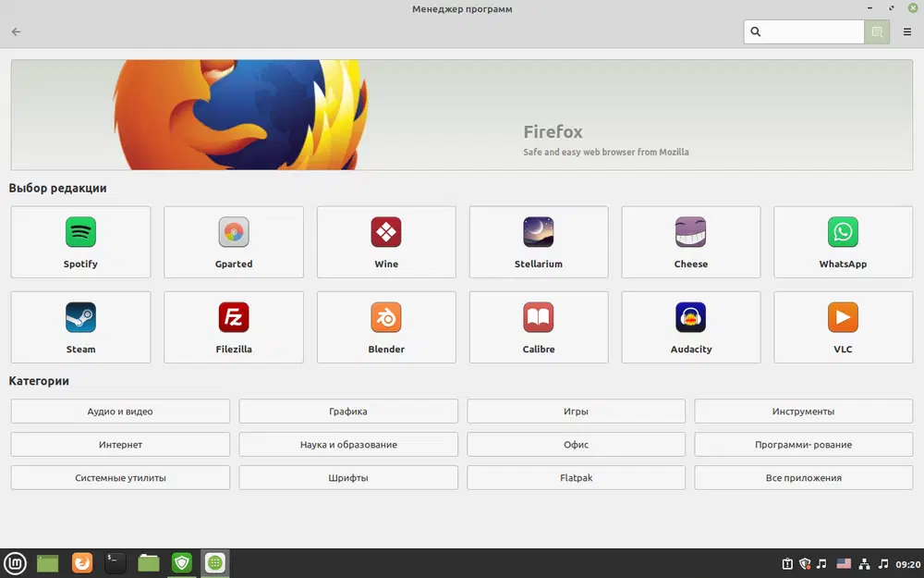Open the Blender app tile
The width and height of the screenshot is (924, 578).
(386, 327)
